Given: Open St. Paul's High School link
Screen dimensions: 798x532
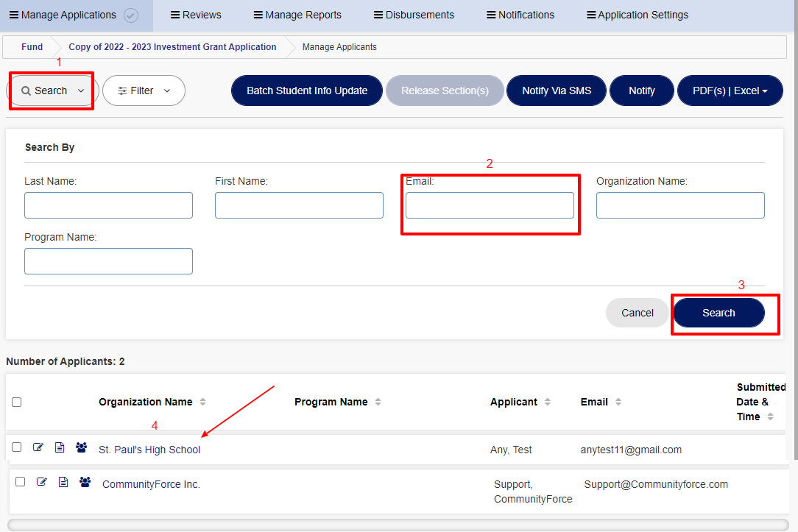Looking at the screenshot, I should tap(149, 450).
